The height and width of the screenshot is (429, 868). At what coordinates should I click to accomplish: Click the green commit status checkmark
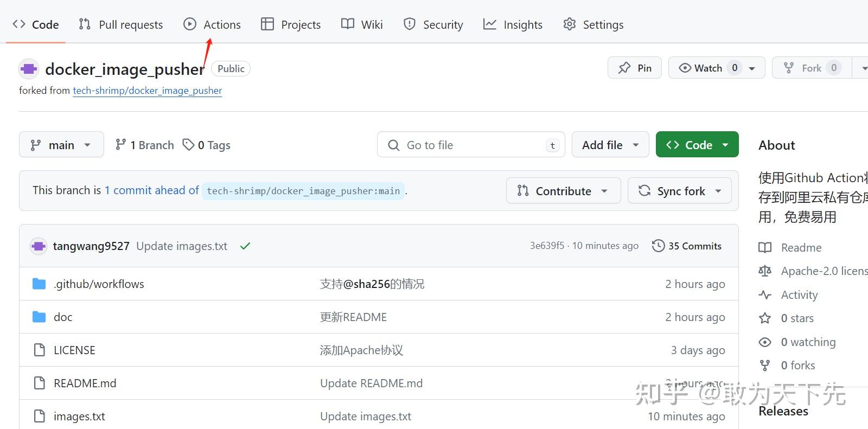click(x=245, y=246)
